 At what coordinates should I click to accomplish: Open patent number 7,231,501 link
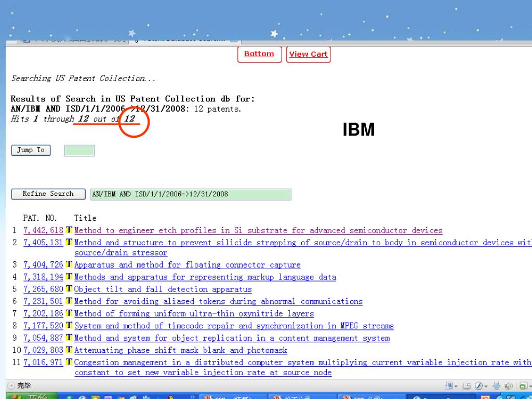[x=43, y=302]
